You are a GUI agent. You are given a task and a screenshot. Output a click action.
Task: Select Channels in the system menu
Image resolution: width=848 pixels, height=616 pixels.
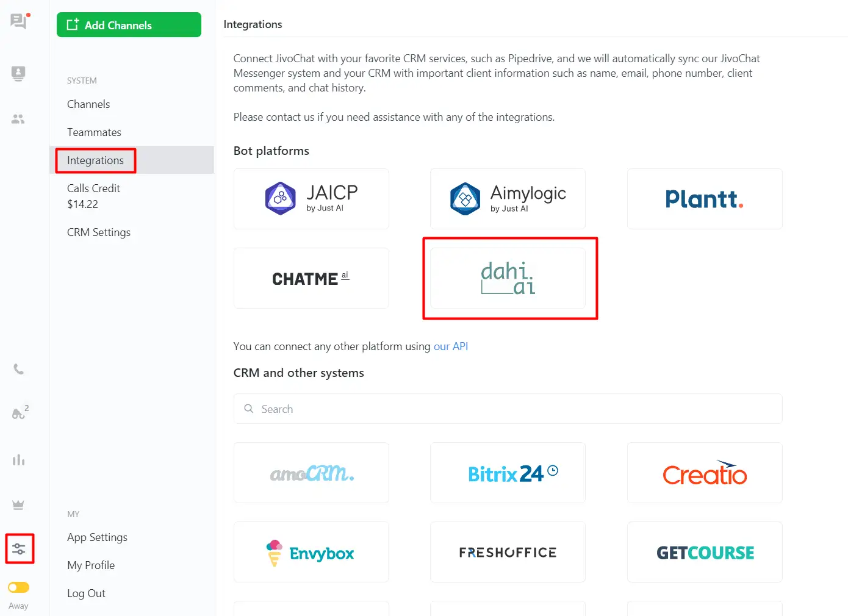(88, 104)
